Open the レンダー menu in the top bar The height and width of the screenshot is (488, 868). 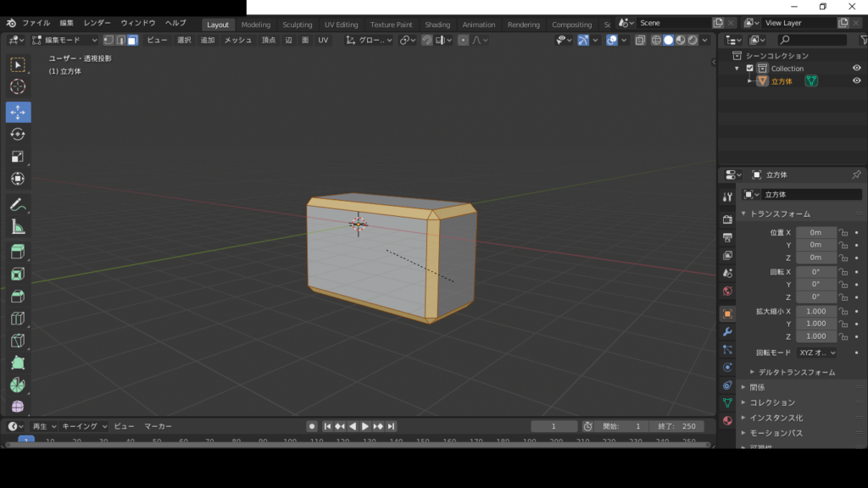click(x=97, y=23)
